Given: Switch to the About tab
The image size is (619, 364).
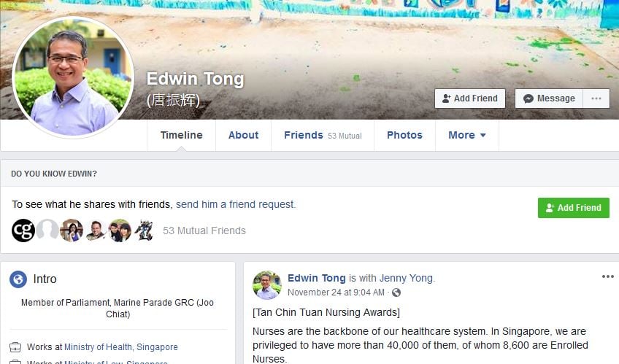Looking at the screenshot, I should coord(243,135).
